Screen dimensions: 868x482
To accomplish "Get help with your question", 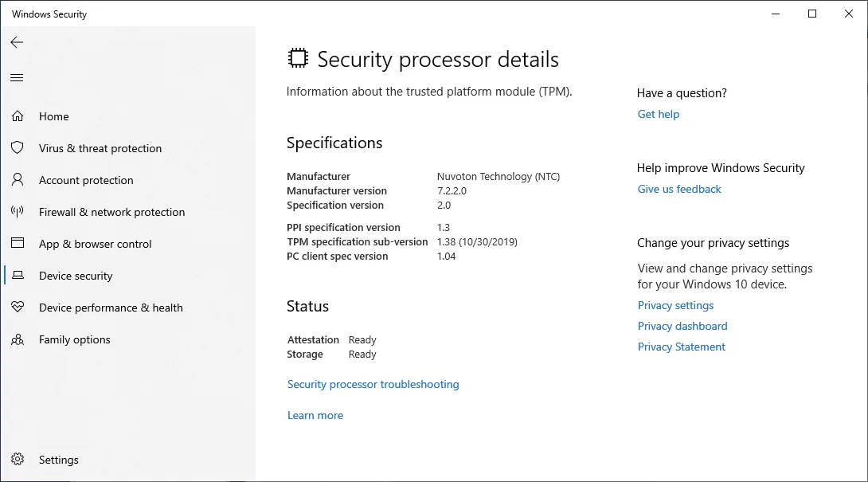I will click(658, 114).
